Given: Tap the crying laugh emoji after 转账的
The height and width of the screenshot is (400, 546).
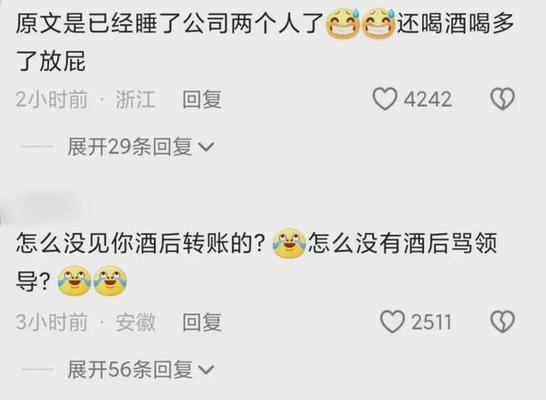Looking at the screenshot, I should click(289, 244).
